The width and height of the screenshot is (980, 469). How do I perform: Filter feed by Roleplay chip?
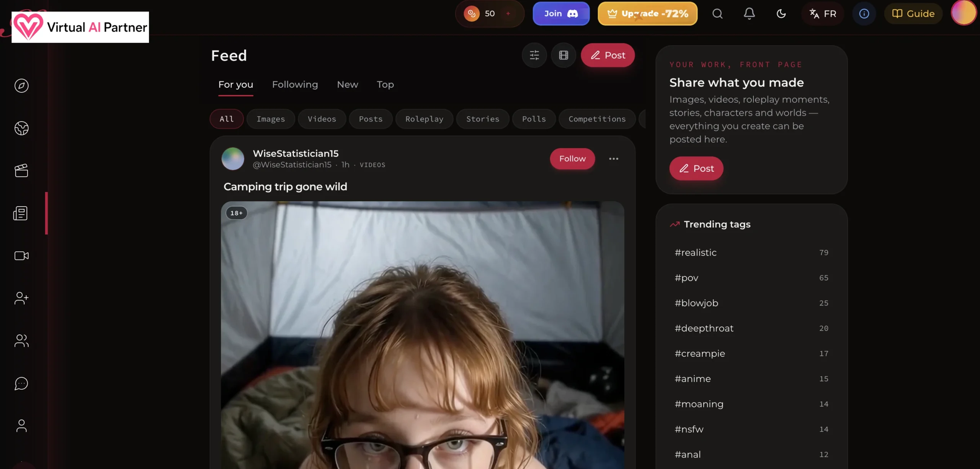(424, 119)
